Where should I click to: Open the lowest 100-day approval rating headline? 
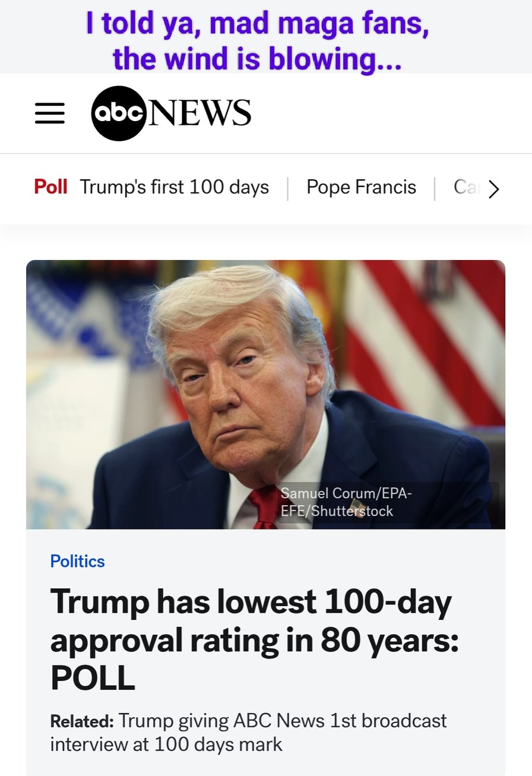tap(254, 639)
